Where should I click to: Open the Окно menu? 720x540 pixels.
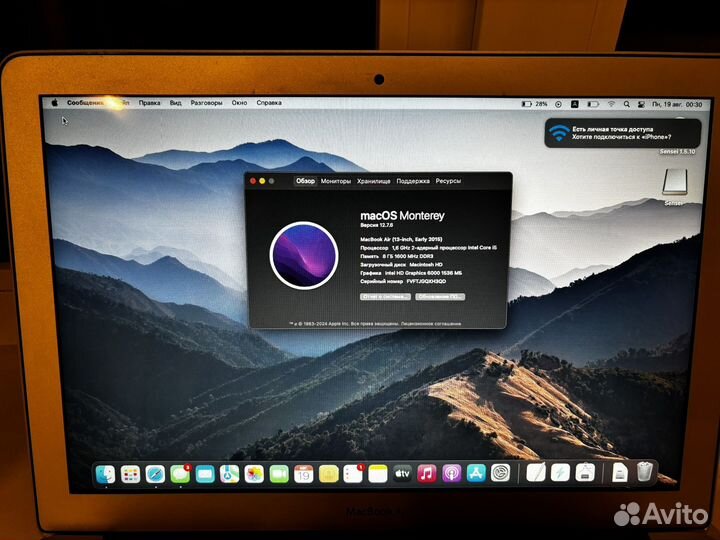(x=239, y=103)
